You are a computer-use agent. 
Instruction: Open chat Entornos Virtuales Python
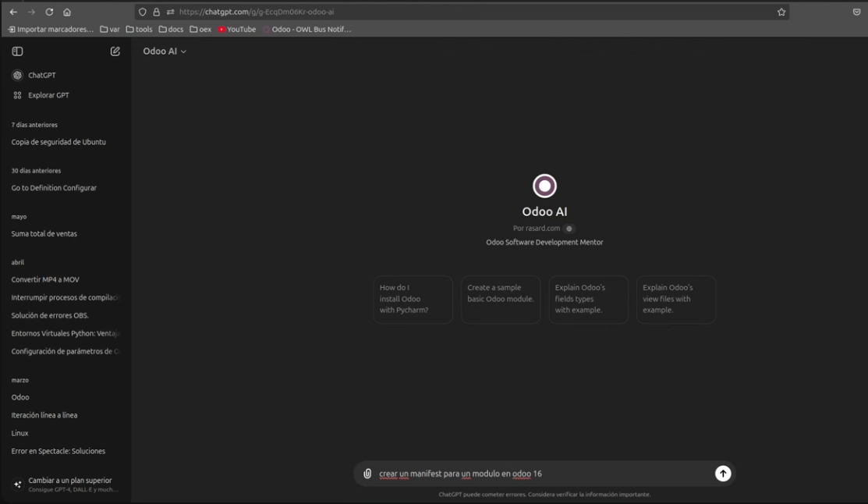click(x=66, y=333)
